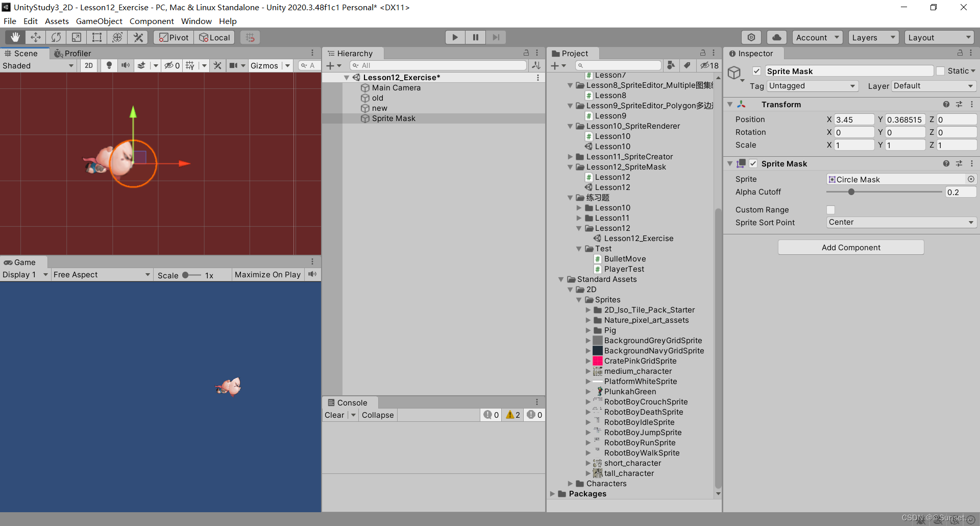Open the Shaded draw mode dropdown
This screenshot has width=980, height=526.
click(39, 65)
